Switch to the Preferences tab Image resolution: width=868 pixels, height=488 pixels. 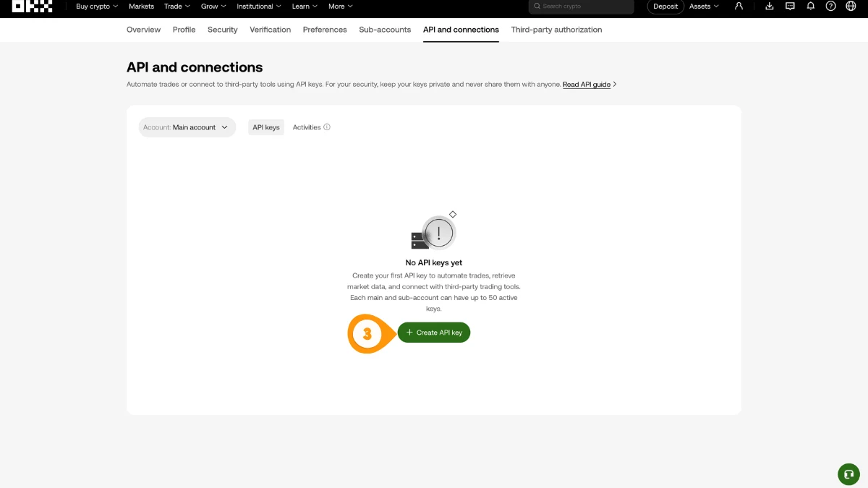pyautogui.click(x=325, y=30)
